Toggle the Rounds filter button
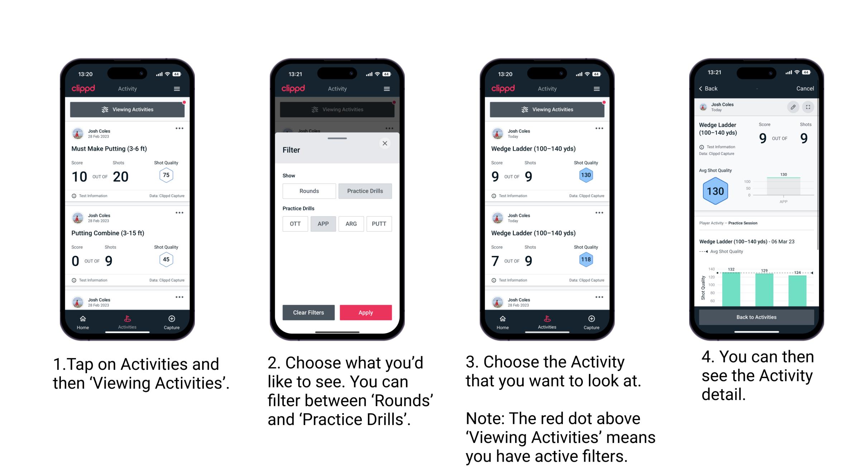Screen dimensions: 868x467 point(309,190)
